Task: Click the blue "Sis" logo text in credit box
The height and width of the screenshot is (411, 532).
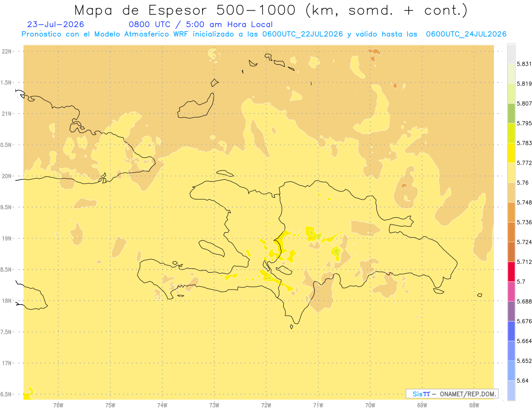Action: [418, 394]
